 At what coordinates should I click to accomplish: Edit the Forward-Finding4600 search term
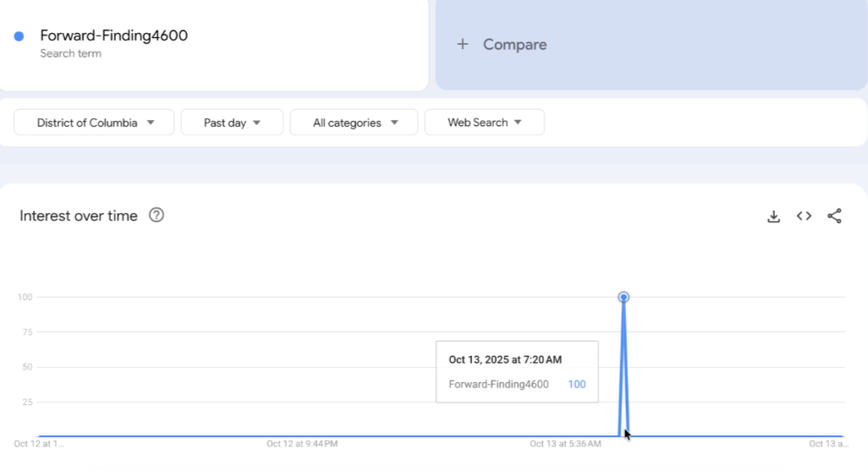click(114, 36)
